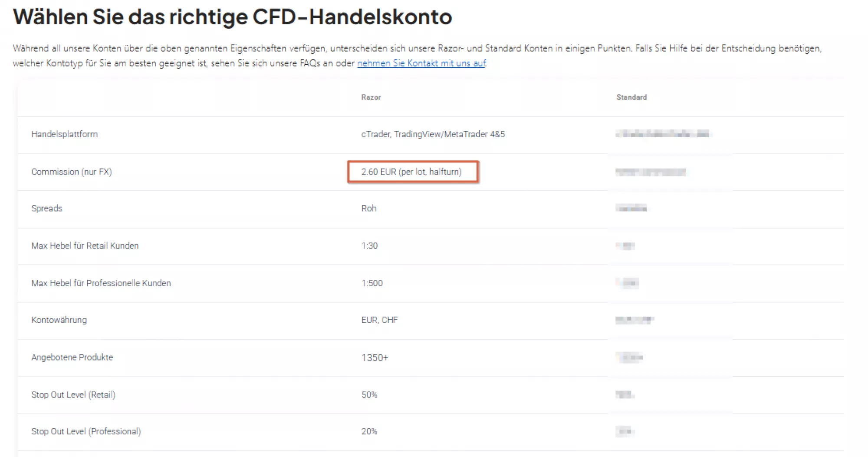The image size is (868, 457).
Task: Click the "Commission (nur FX)" row label
Action: pyautogui.click(x=71, y=172)
